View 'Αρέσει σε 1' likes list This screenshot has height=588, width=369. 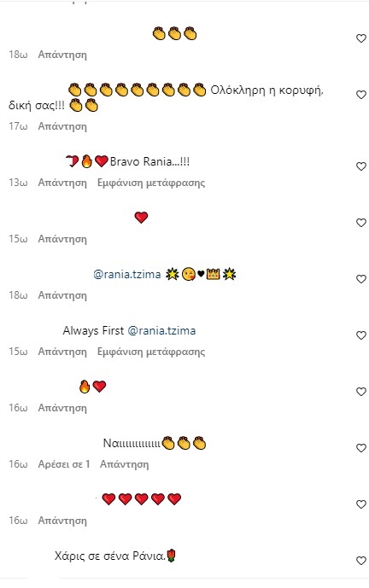coord(64,464)
